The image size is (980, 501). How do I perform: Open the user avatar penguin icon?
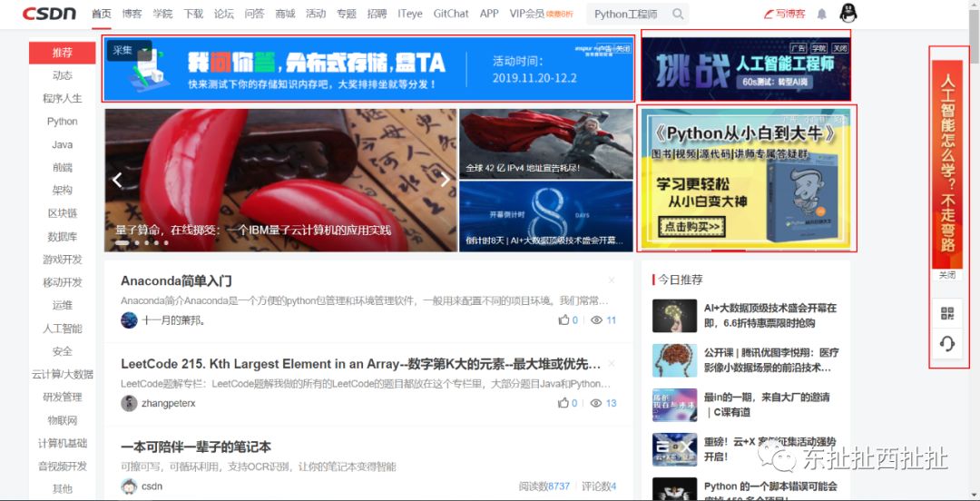coord(848,13)
